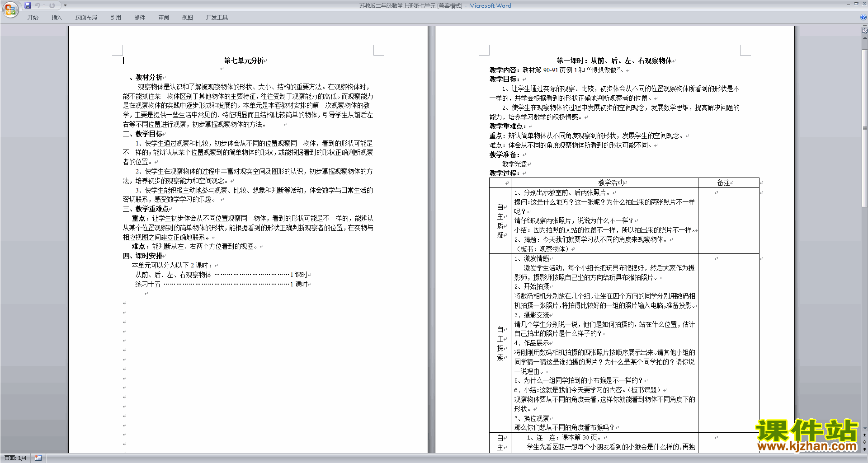
Task: Click the bold word 重点： on page one
Action: click(142, 219)
